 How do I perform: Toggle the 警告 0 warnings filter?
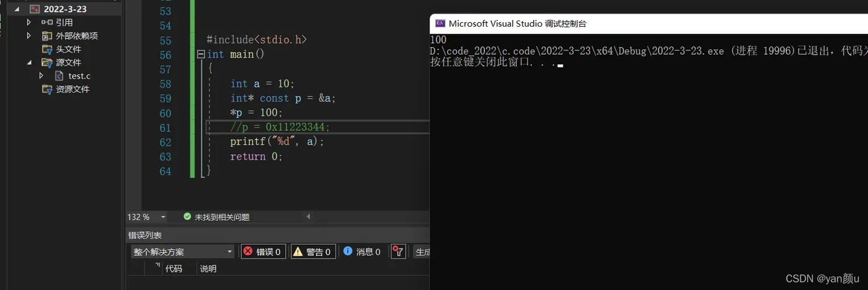coord(313,252)
